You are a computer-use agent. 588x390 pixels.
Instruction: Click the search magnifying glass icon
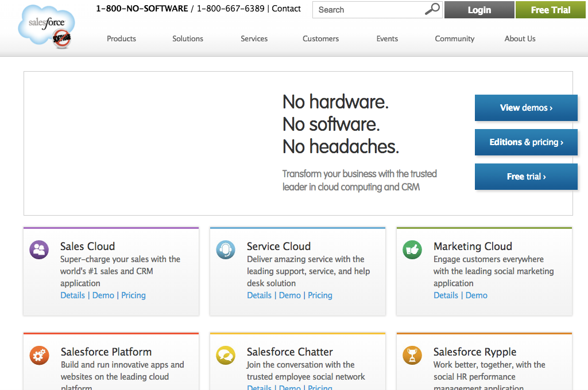pyautogui.click(x=432, y=9)
